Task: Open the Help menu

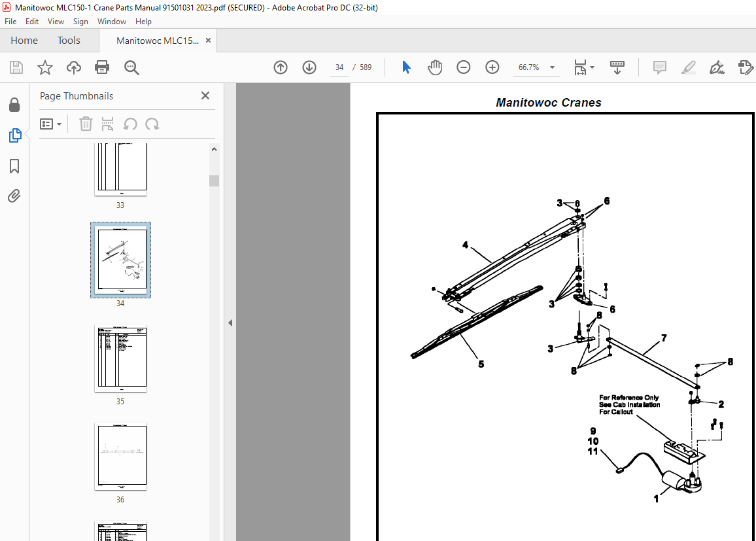Action: pyautogui.click(x=143, y=22)
